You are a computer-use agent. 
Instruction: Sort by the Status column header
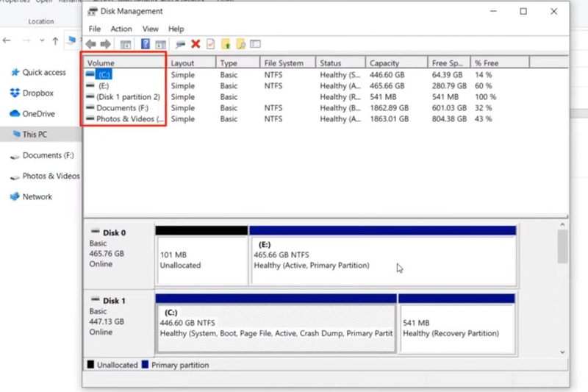(340, 63)
